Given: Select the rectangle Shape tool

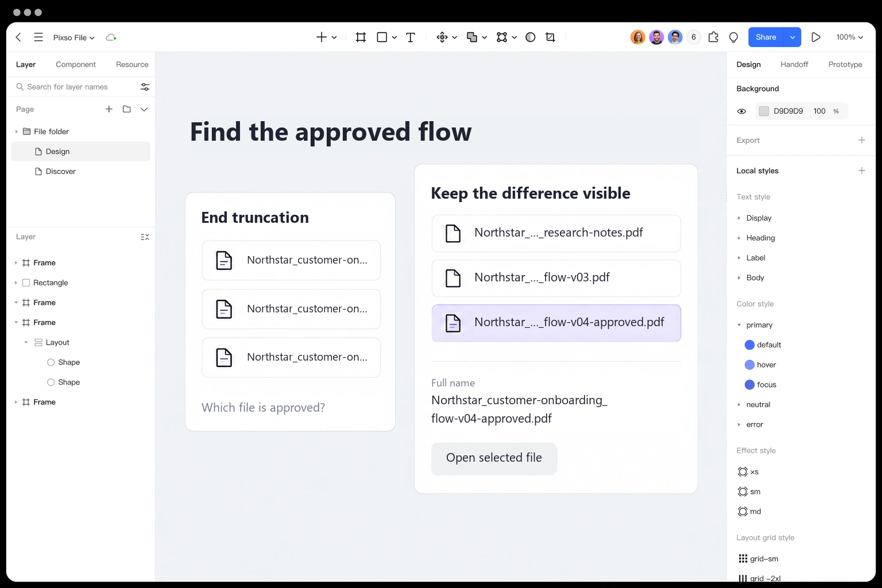Looking at the screenshot, I should tap(382, 37).
